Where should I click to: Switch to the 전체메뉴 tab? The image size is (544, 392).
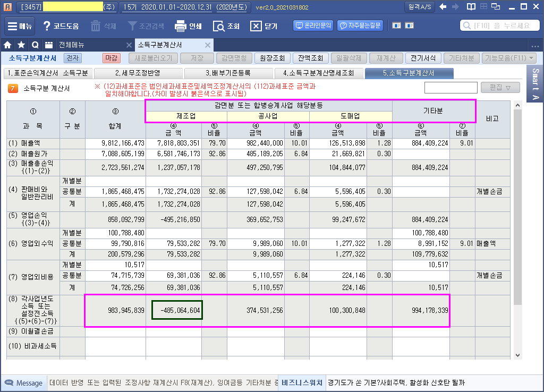[72, 45]
